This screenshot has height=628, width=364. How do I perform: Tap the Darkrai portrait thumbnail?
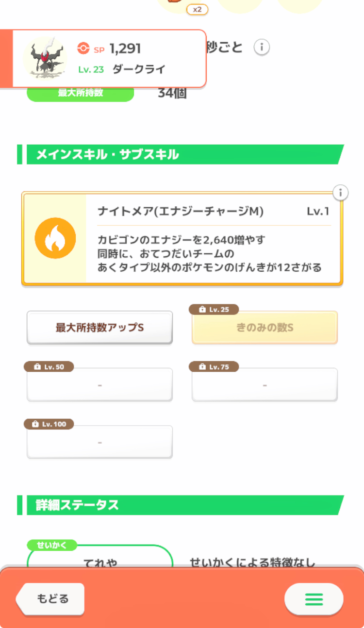point(45,58)
